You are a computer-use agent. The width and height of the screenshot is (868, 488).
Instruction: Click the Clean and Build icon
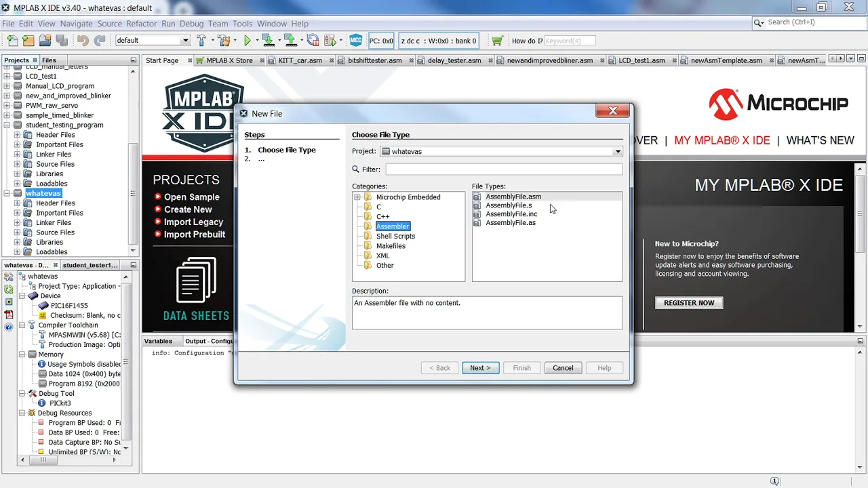[x=223, y=41]
